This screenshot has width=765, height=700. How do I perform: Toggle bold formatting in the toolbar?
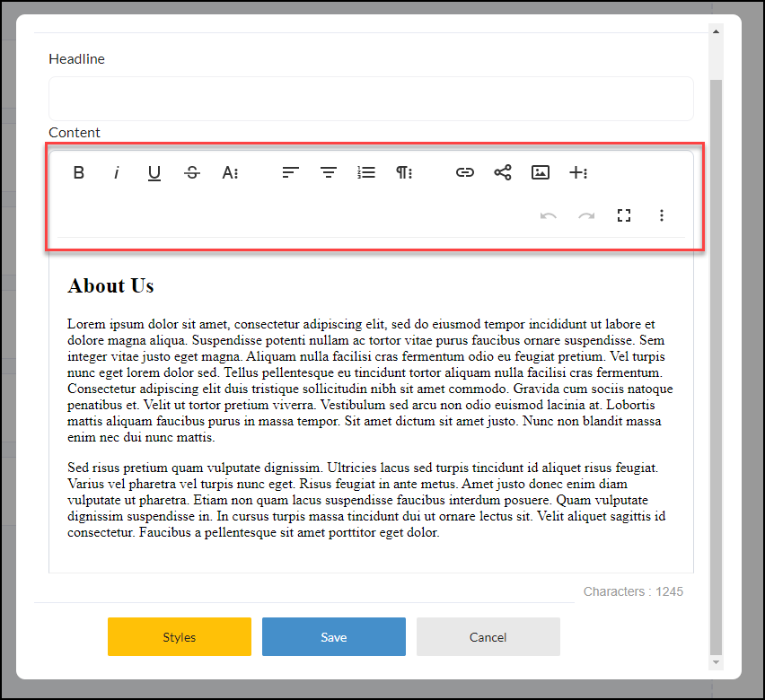[78, 172]
